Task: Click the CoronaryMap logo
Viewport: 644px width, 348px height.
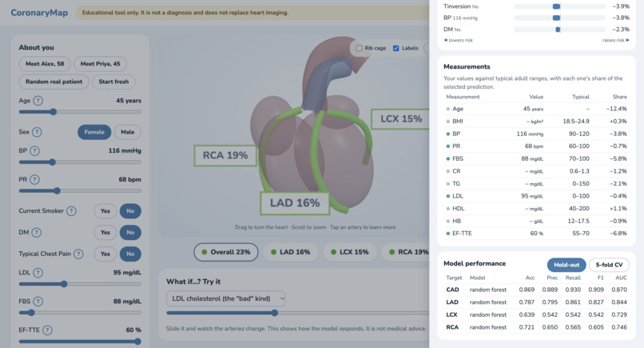Action: point(39,13)
